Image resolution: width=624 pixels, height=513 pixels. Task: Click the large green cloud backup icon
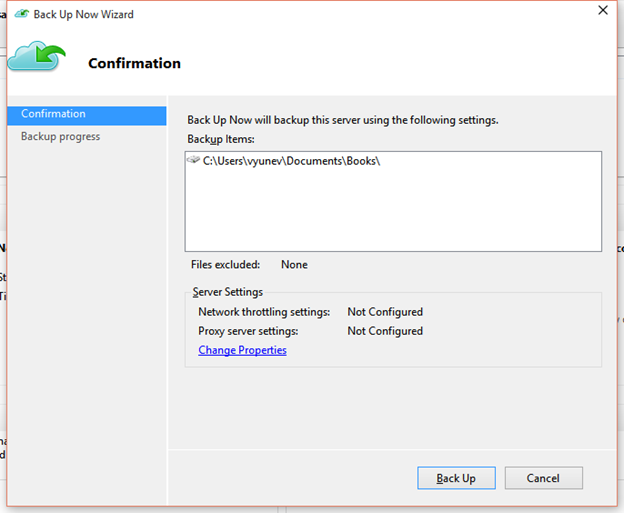tap(37, 58)
